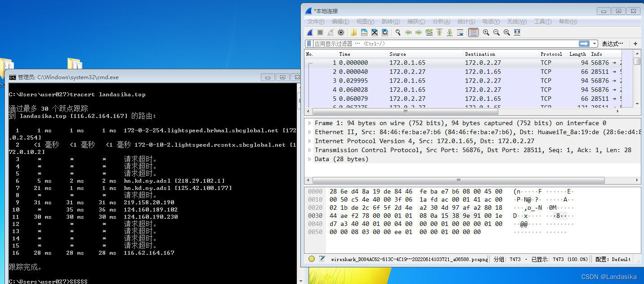The image size is (644, 284).
Task: Zoom in on packet text
Action: tap(486, 32)
